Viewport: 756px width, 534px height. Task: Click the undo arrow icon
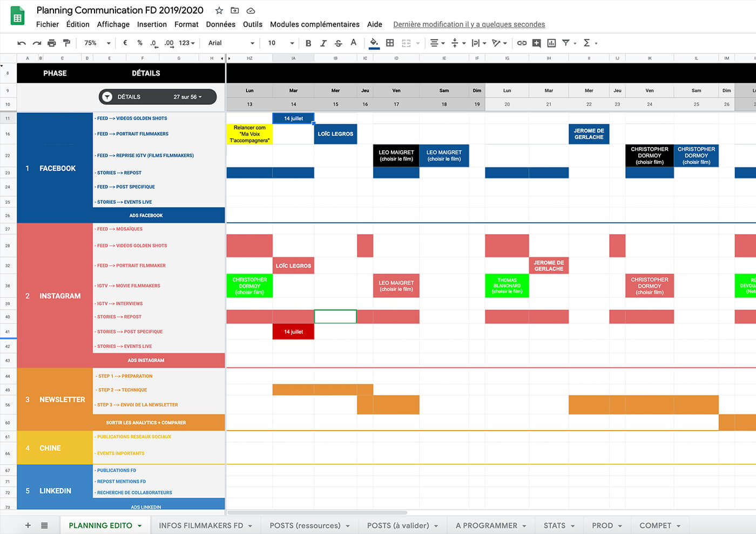(22, 43)
